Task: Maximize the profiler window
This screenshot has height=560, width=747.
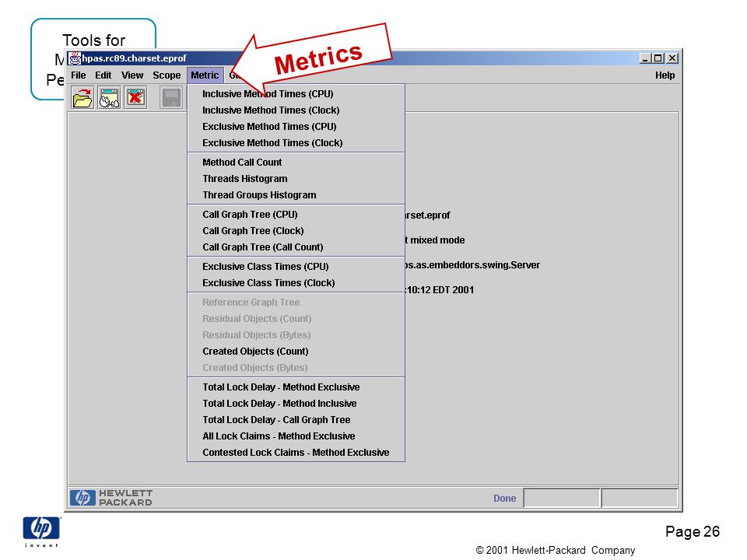Action: click(658, 58)
